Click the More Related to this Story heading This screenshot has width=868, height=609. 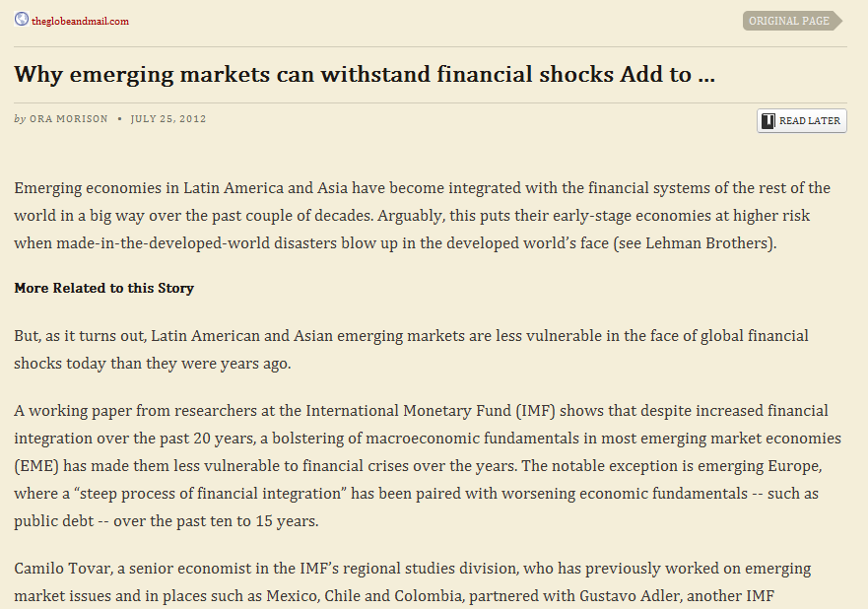pos(104,289)
